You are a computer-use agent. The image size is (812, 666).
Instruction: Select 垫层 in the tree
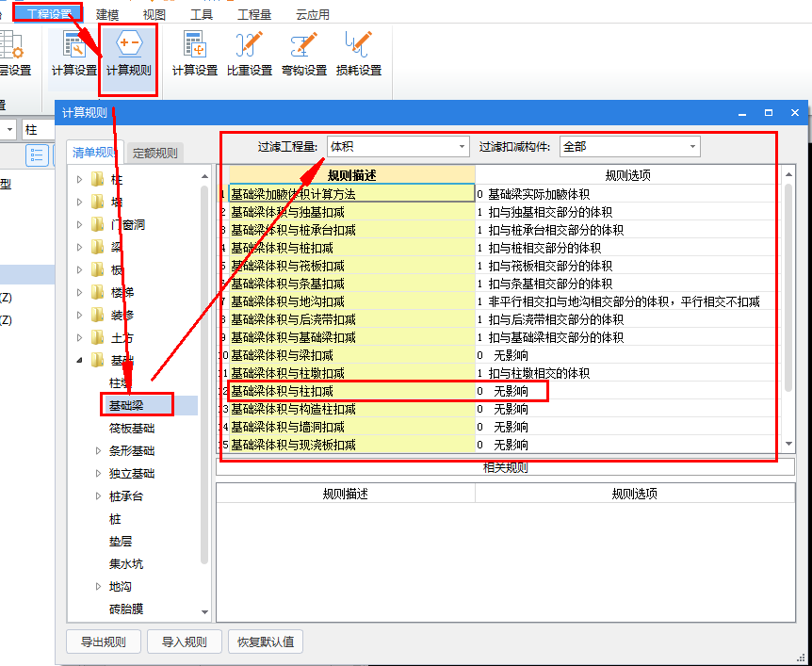point(121,542)
